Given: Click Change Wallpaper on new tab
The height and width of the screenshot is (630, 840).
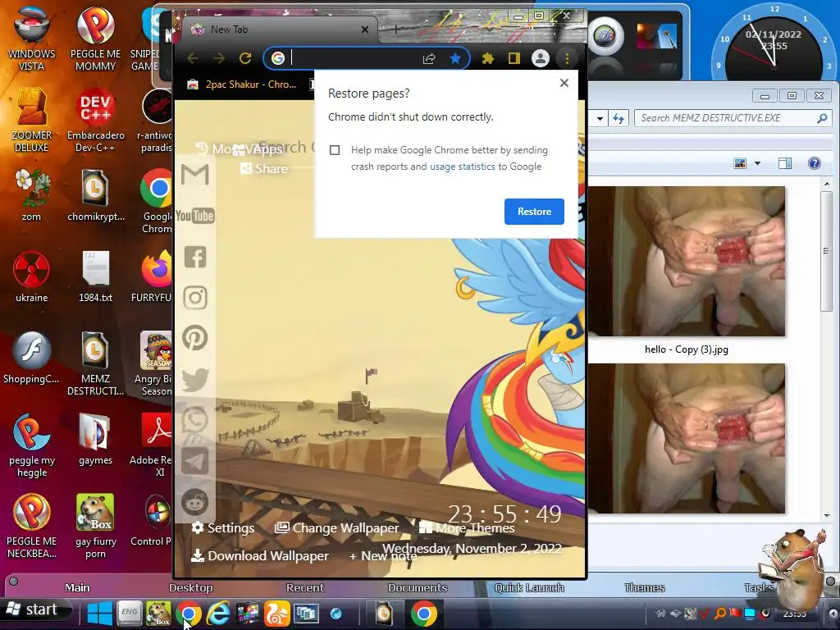Looking at the screenshot, I should [x=337, y=528].
